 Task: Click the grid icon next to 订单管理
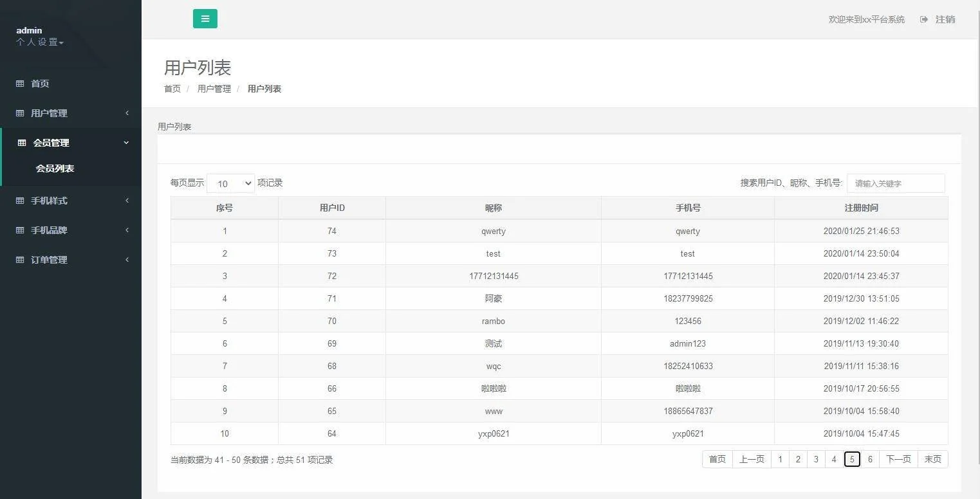click(x=20, y=260)
